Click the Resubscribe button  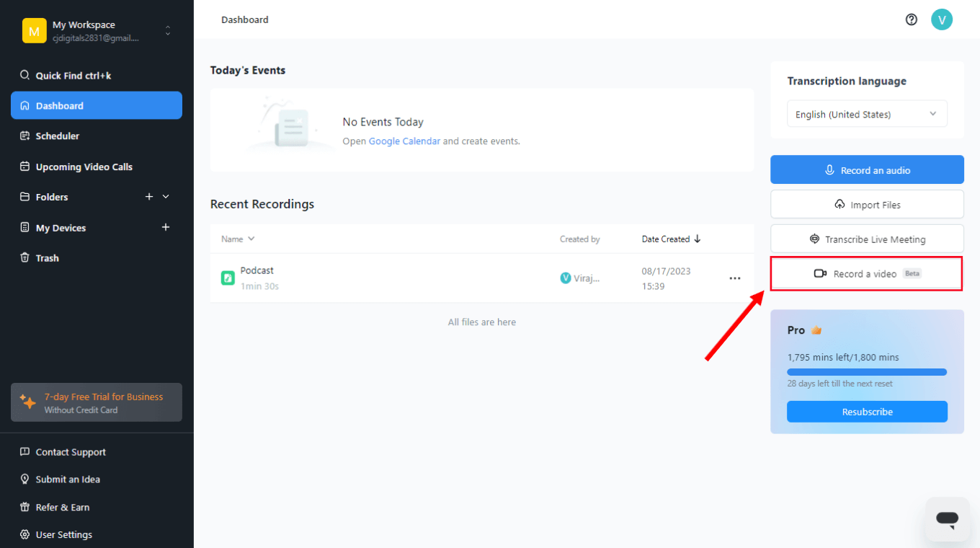click(x=867, y=411)
